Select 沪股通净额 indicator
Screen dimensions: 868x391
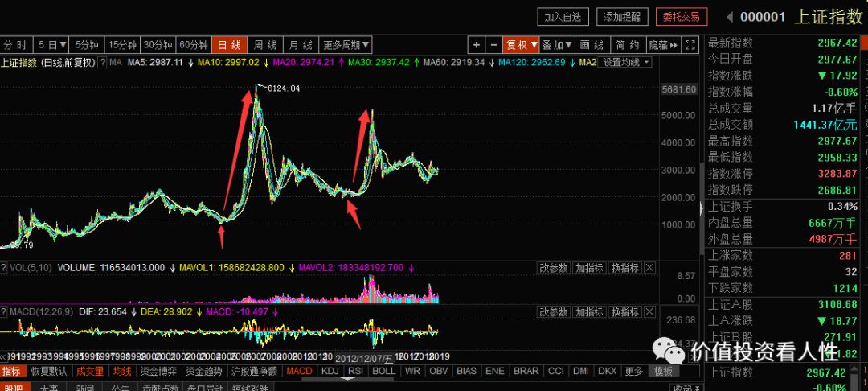coord(254,371)
